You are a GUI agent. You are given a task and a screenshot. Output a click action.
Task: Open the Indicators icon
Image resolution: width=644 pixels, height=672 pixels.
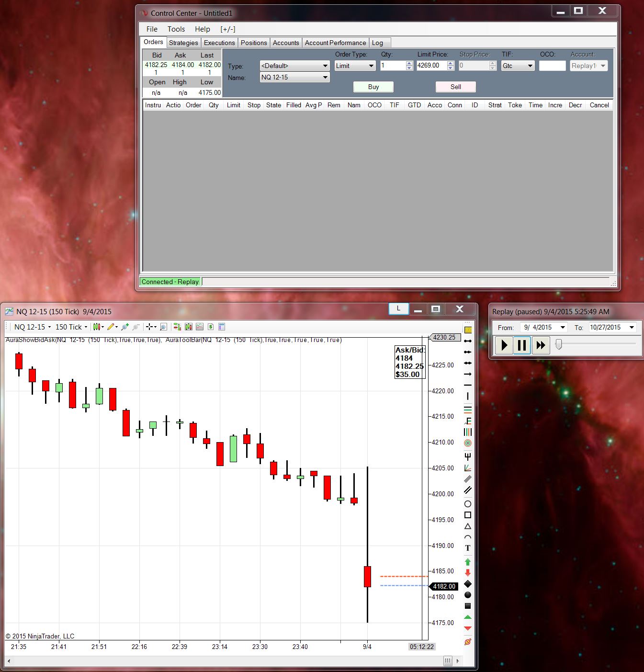[200, 327]
